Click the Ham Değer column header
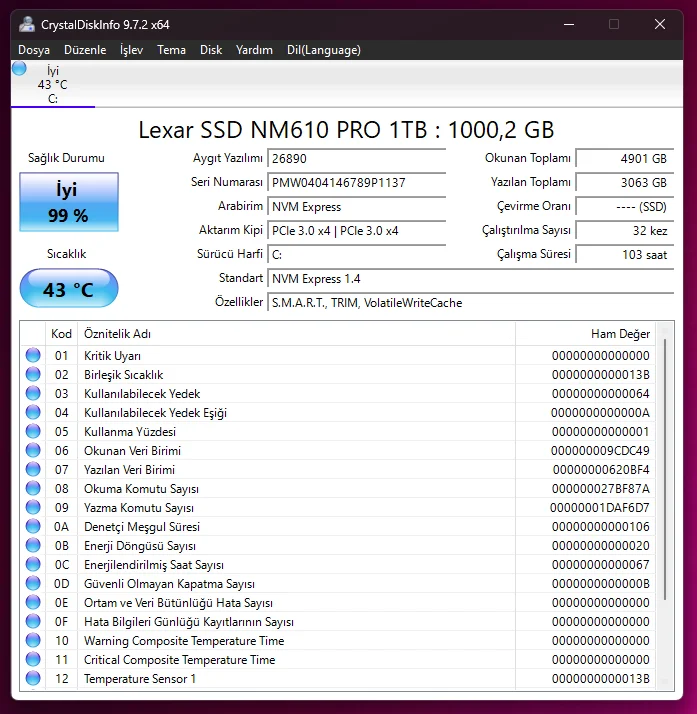 tap(620, 334)
